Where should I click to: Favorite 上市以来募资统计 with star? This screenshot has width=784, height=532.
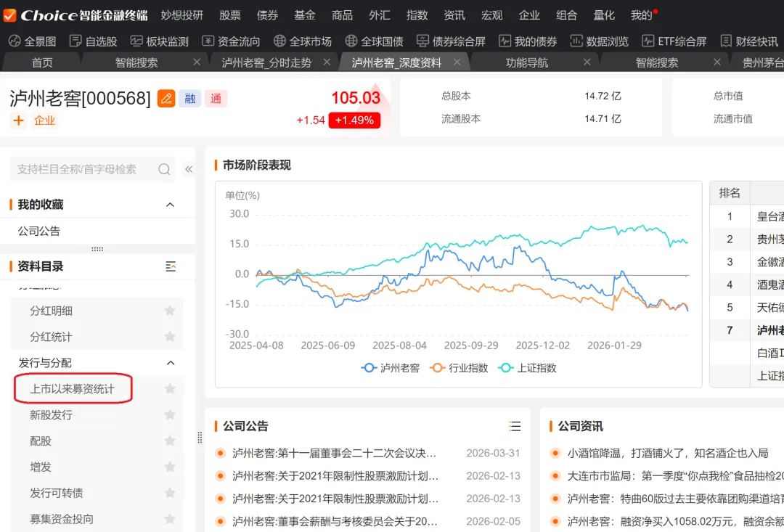pos(170,388)
